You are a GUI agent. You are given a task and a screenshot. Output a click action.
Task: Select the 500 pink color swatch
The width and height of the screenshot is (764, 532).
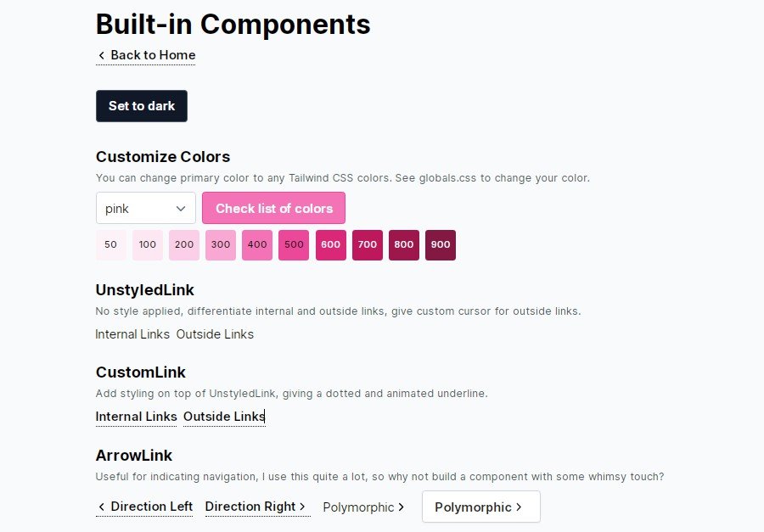coord(293,244)
